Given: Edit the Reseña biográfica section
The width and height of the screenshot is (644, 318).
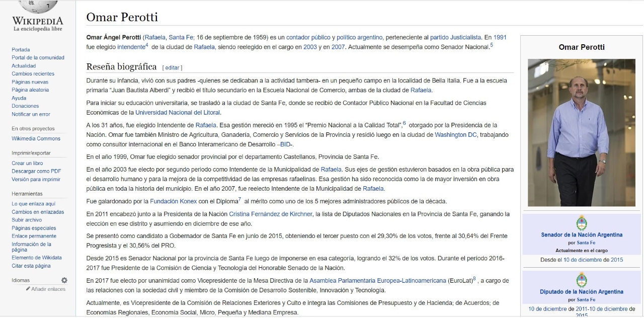Looking at the screenshot, I should coord(172,67).
